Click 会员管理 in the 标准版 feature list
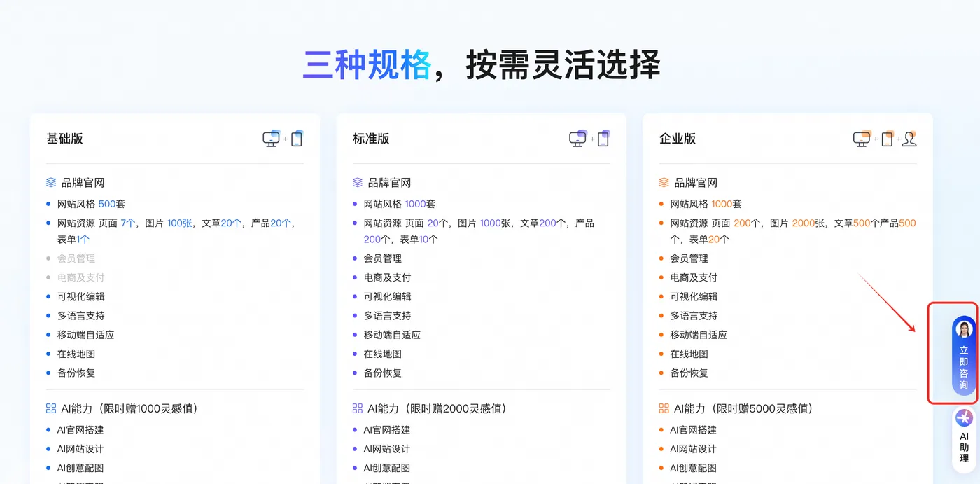The width and height of the screenshot is (980, 484). (384, 258)
